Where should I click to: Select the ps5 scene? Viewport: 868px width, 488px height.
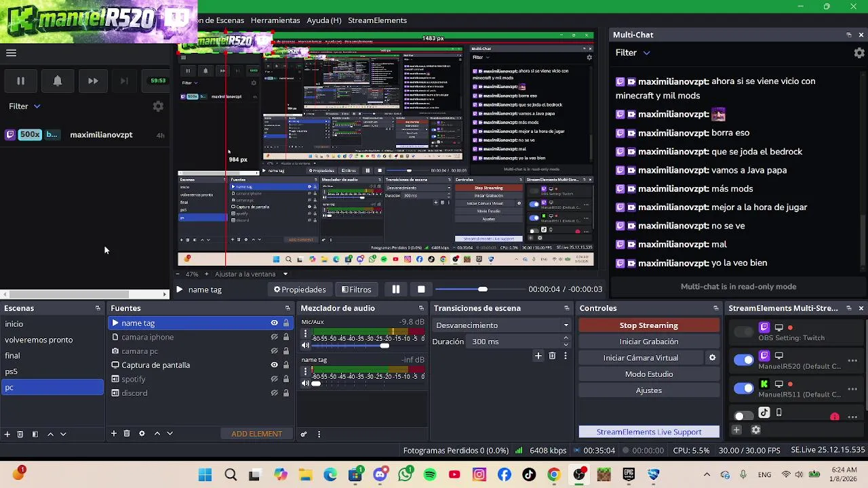tap(52, 371)
